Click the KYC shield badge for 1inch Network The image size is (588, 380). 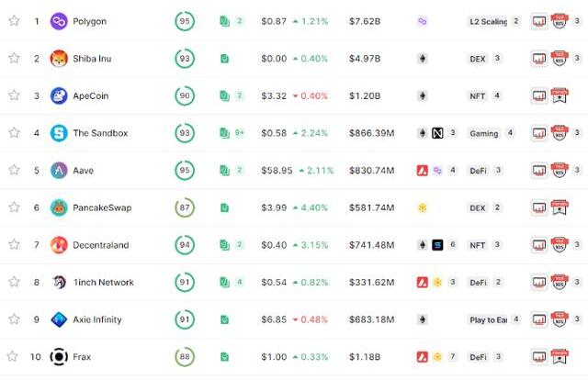(x=560, y=282)
